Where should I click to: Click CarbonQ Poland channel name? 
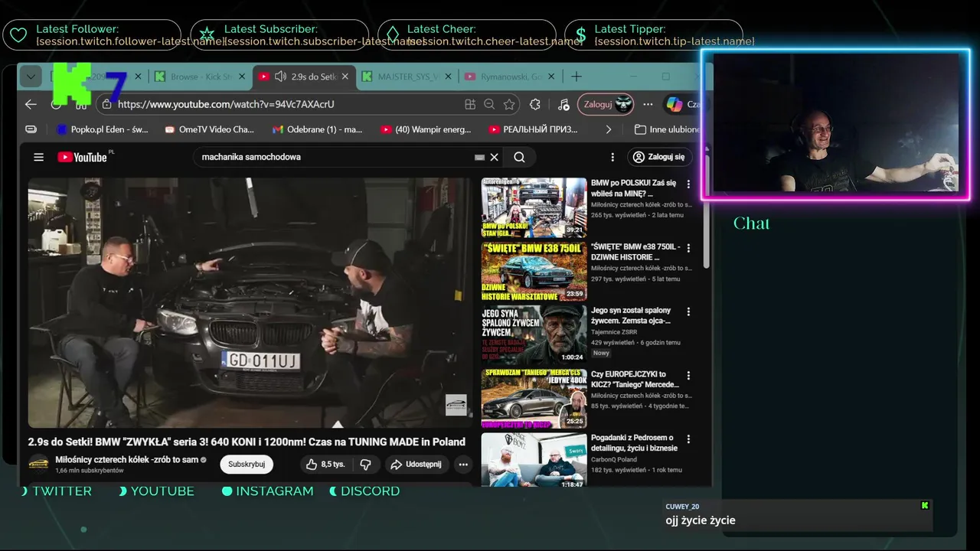pyautogui.click(x=614, y=459)
